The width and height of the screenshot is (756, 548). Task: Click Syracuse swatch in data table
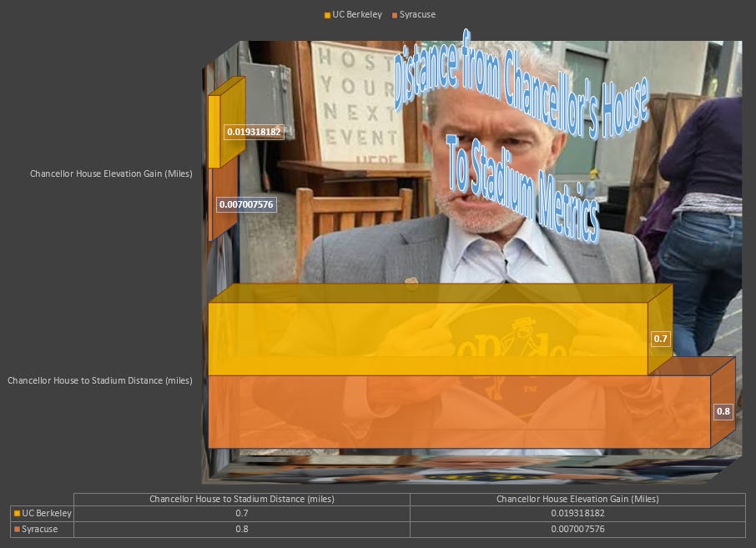click(x=17, y=530)
